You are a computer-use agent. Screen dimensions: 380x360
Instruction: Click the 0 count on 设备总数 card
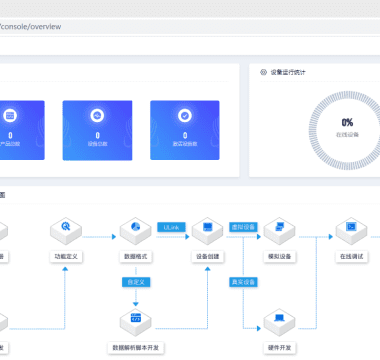(97, 135)
